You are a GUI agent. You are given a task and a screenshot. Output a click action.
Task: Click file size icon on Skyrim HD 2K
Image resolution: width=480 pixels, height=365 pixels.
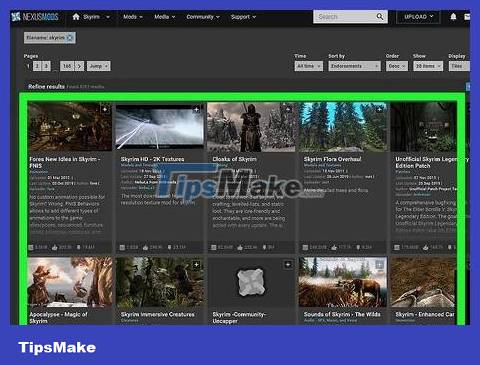click(122, 247)
